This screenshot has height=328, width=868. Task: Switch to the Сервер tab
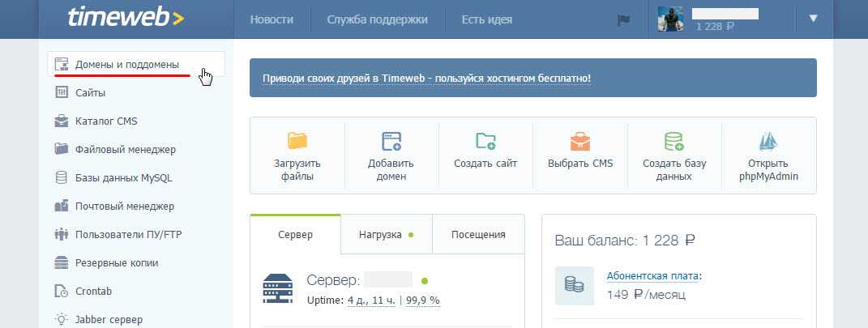click(x=295, y=235)
